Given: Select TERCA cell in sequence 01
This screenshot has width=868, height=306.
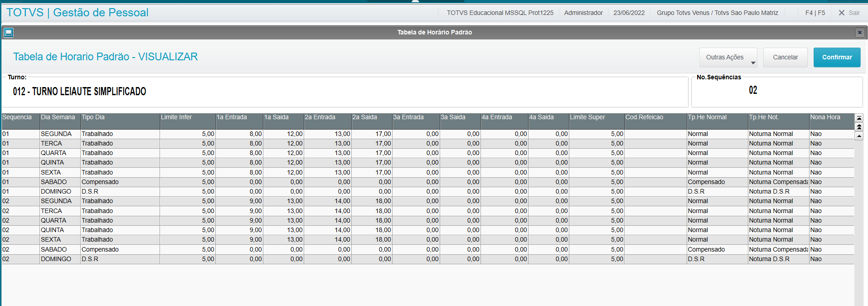Looking at the screenshot, I should (60, 143).
